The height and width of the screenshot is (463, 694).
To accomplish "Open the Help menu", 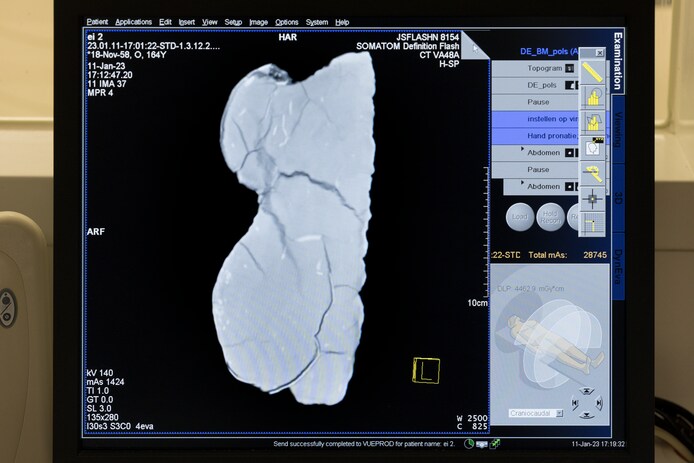I will coord(342,22).
